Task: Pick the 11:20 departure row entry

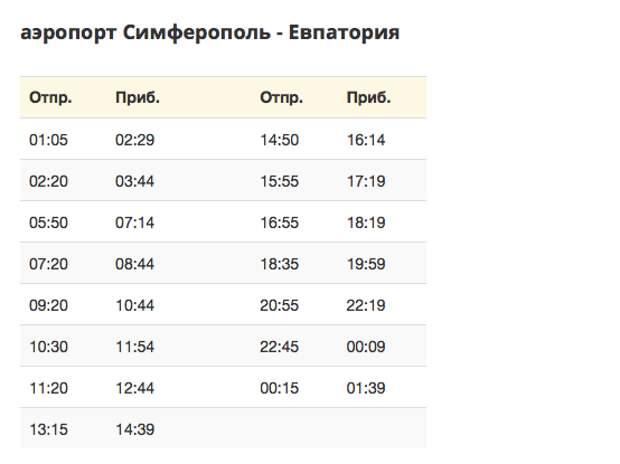Action: tap(48, 388)
